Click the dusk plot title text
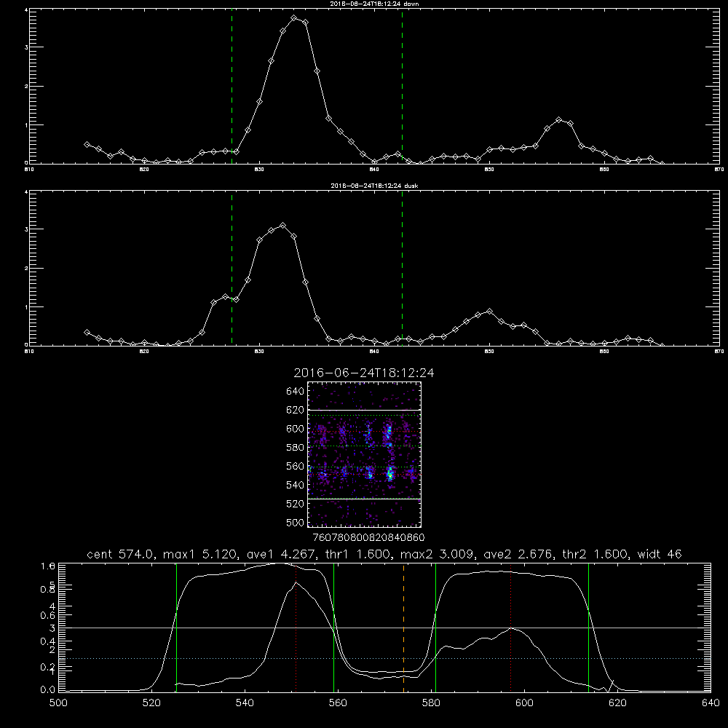This screenshot has height=728, width=728. tap(374, 186)
